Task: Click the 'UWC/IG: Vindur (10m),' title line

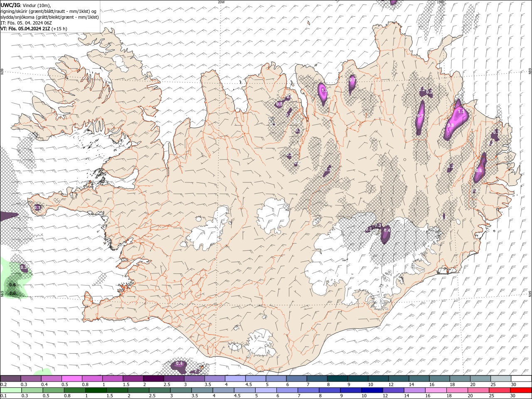Action: click(25, 5)
